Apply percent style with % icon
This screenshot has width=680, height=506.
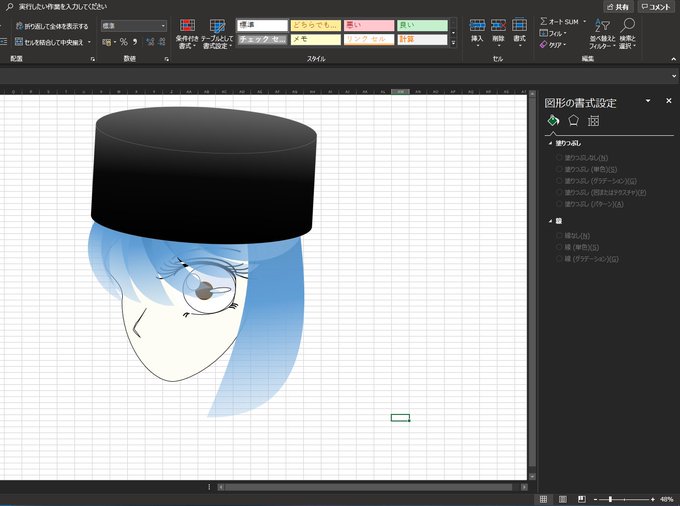124,42
